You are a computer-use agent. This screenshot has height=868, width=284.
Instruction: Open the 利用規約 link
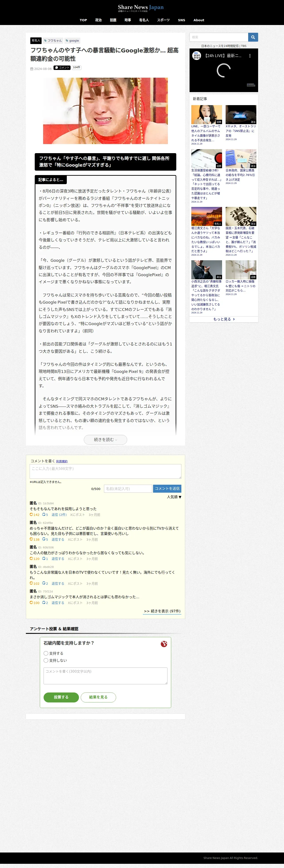[x=62, y=461]
